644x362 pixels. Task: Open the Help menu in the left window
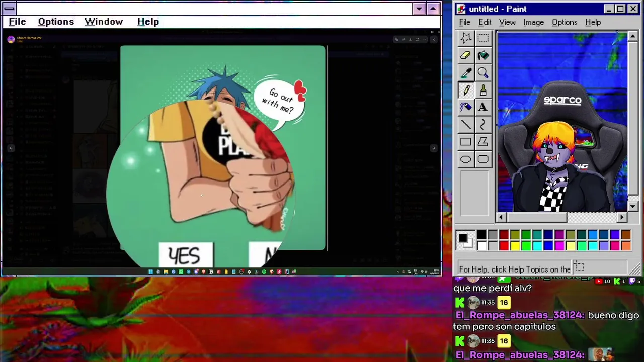148,22
